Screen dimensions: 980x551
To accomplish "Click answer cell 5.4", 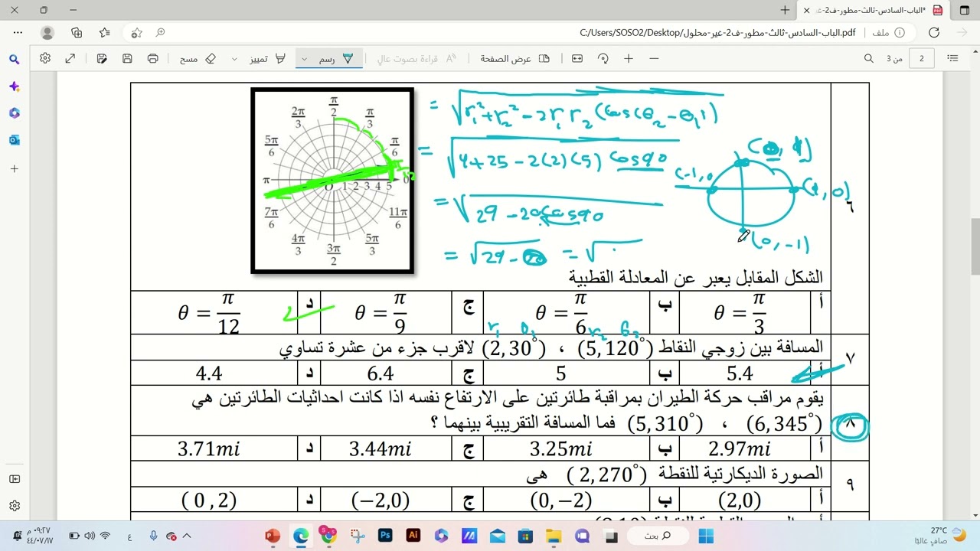I will (740, 373).
